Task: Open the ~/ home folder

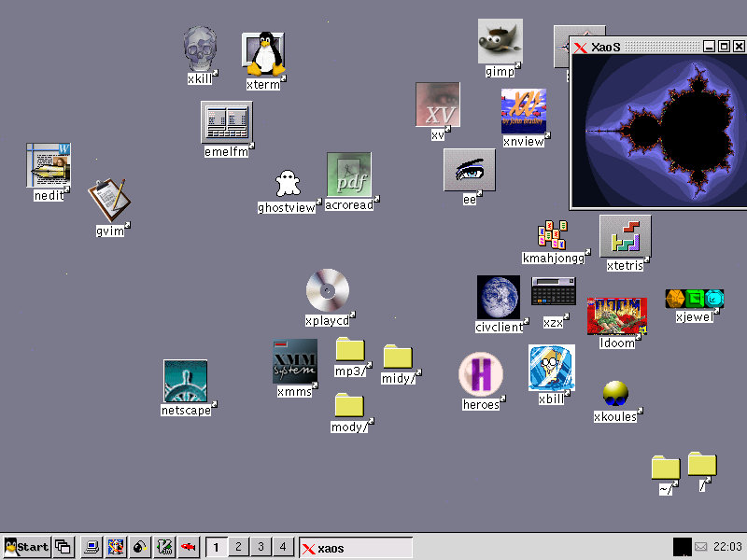Action: pyautogui.click(x=666, y=468)
